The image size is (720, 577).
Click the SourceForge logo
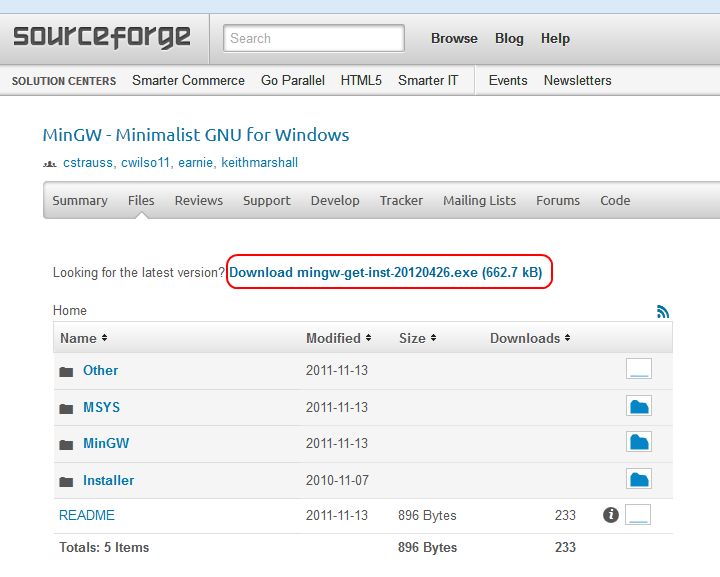(101, 38)
